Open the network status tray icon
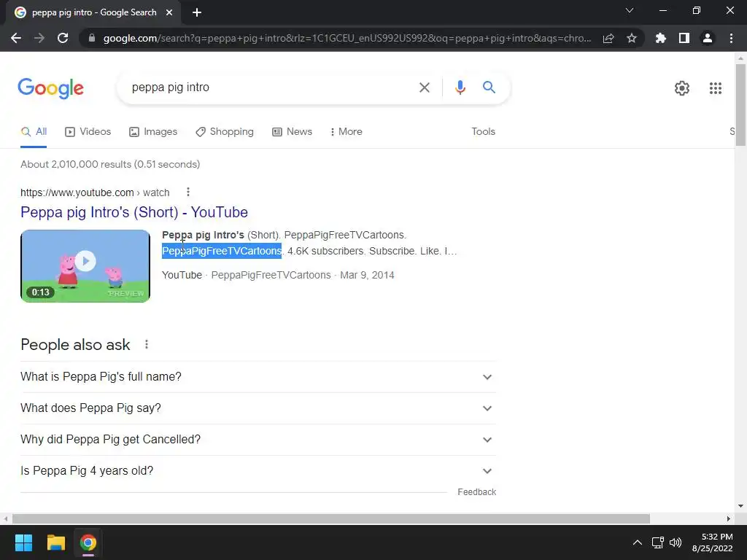This screenshot has height=560, width=747. [x=658, y=542]
